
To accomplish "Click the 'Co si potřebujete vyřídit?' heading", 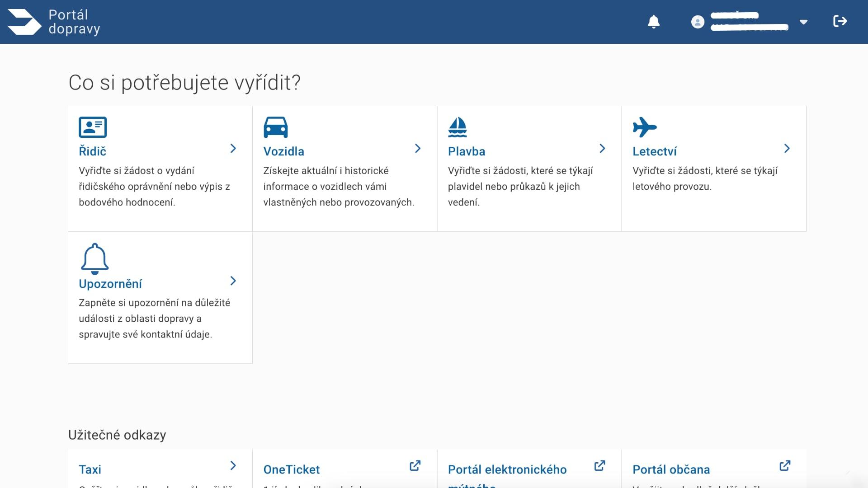I will click(184, 83).
